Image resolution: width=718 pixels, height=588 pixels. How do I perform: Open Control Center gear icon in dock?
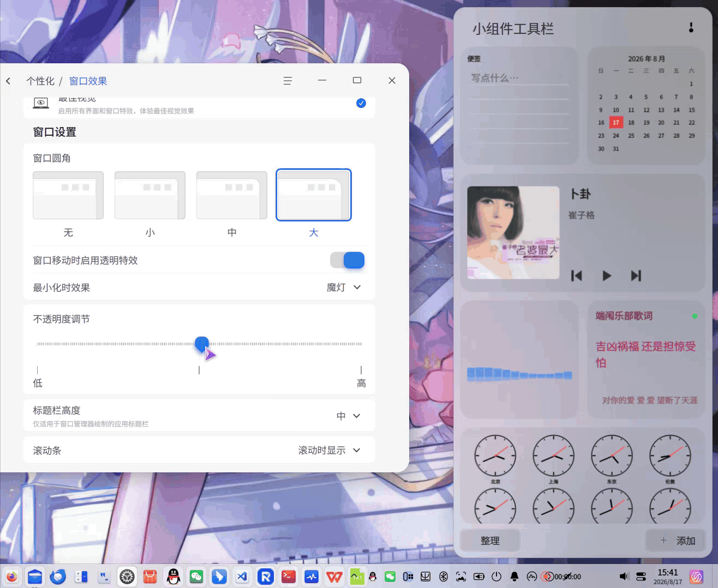[x=127, y=577]
